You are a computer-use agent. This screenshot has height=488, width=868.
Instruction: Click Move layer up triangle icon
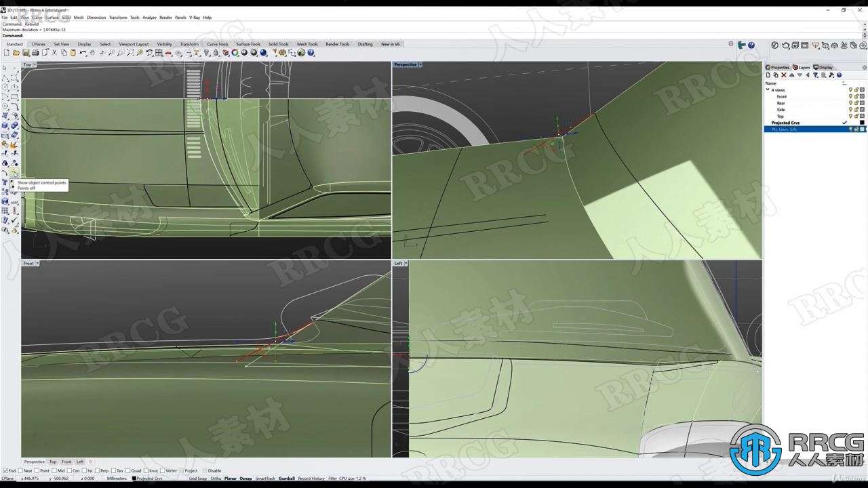(791, 75)
